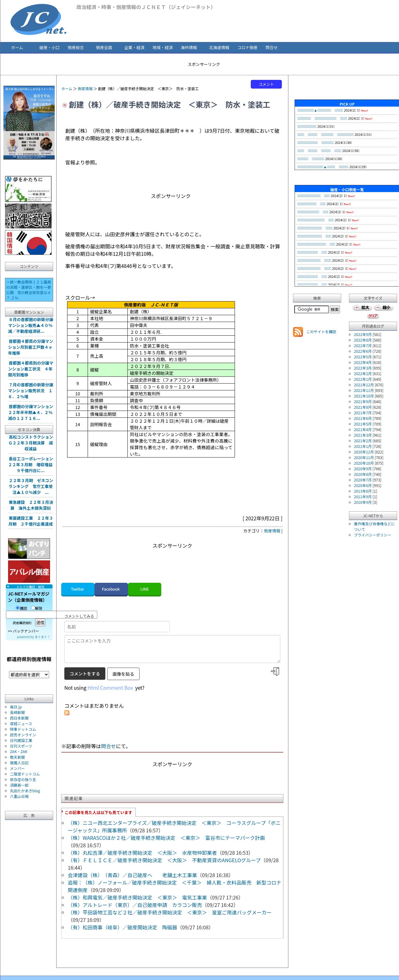Open 企業・経済 in the navigation bar
This screenshot has width=399, height=980.
[134, 48]
